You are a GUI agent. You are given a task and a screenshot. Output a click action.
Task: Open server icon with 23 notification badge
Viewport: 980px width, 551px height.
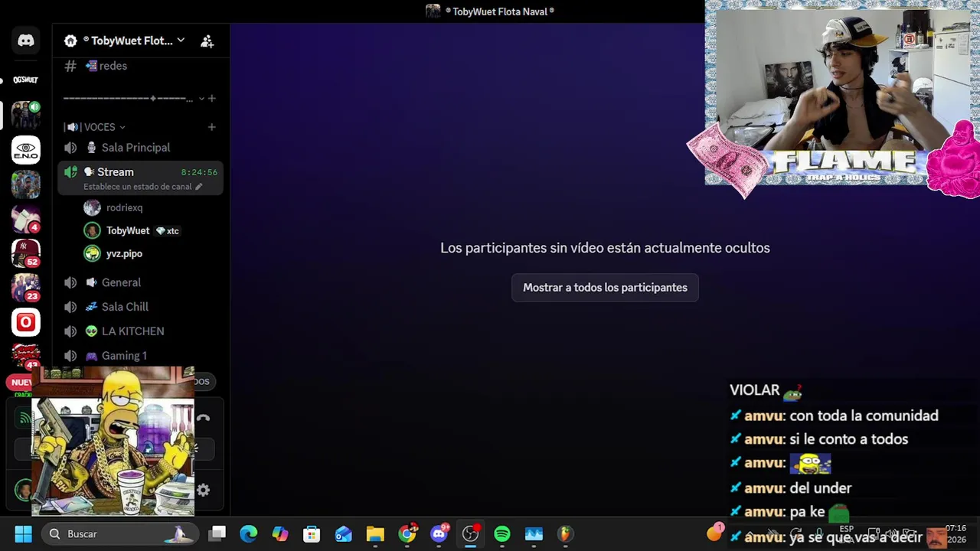(26, 288)
